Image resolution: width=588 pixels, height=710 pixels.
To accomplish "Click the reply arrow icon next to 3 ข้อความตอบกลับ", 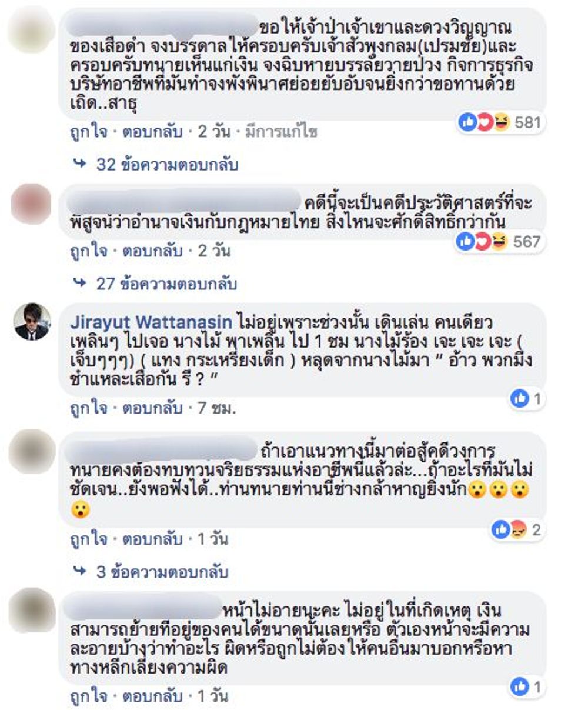I will click(80, 572).
